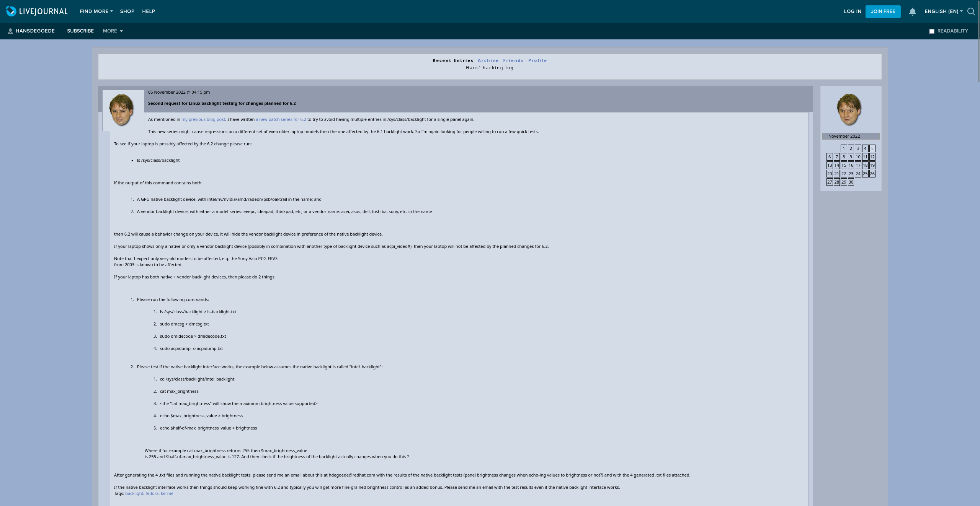This screenshot has height=506, width=980.
Task: Open the Archive tab
Action: (x=488, y=60)
